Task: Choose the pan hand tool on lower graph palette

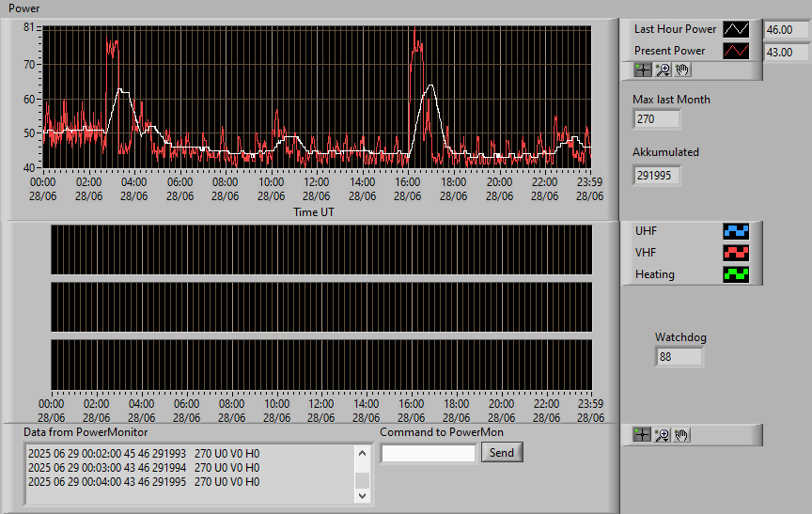Action: [681, 435]
